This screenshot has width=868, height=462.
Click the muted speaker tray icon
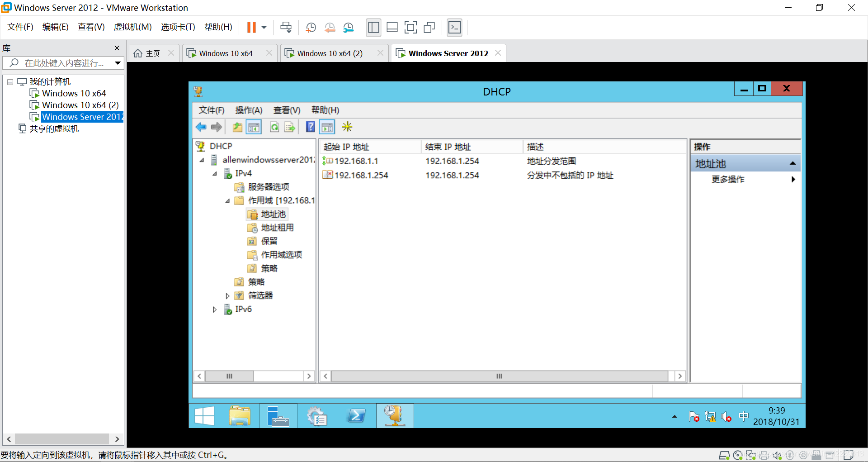click(x=726, y=416)
